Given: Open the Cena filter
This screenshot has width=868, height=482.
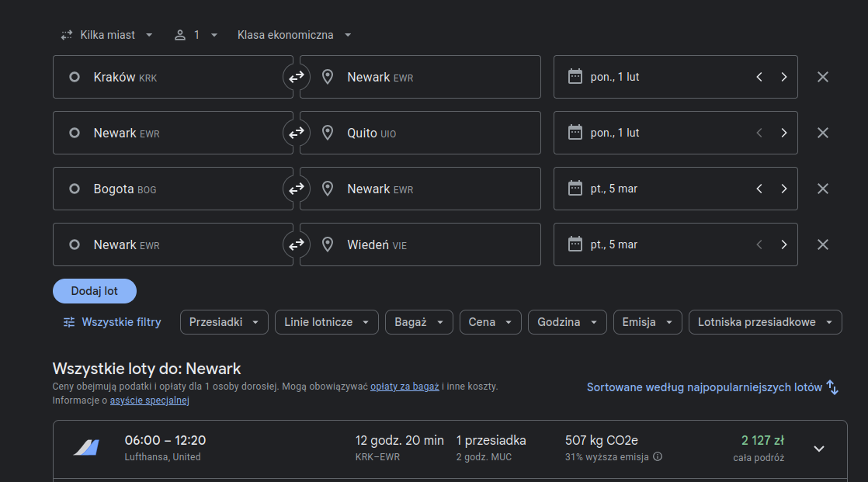Looking at the screenshot, I should click(491, 322).
